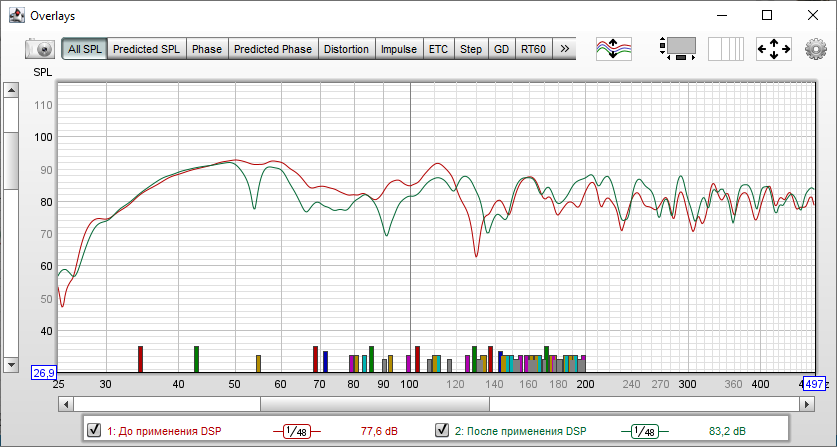Uncheck the 'До применения DSP' trace

tap(94, 431)
